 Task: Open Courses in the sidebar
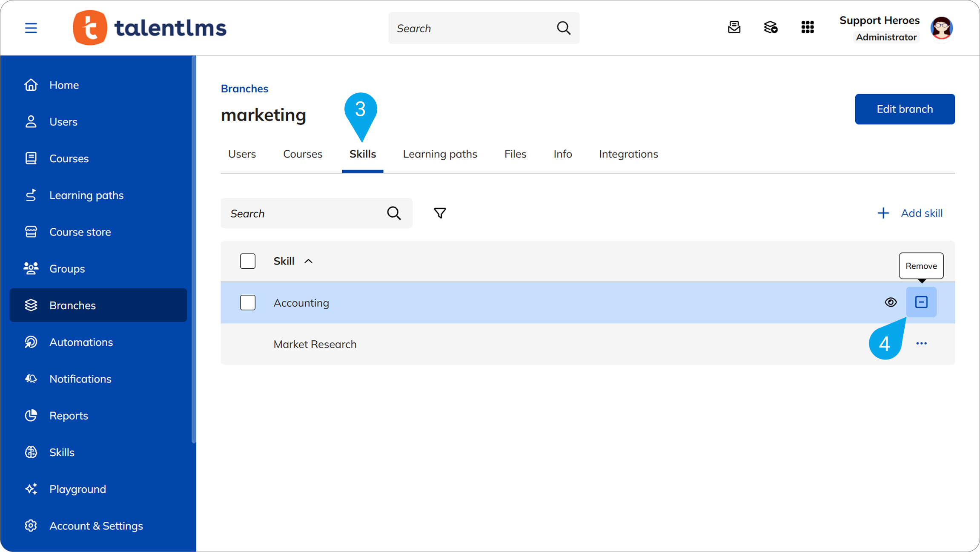click(x=98, y=158)
